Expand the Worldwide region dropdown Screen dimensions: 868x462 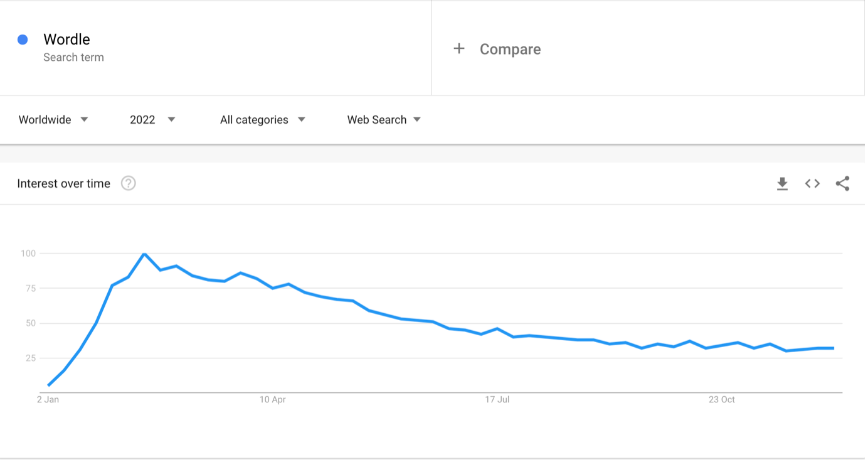point(53,119)
